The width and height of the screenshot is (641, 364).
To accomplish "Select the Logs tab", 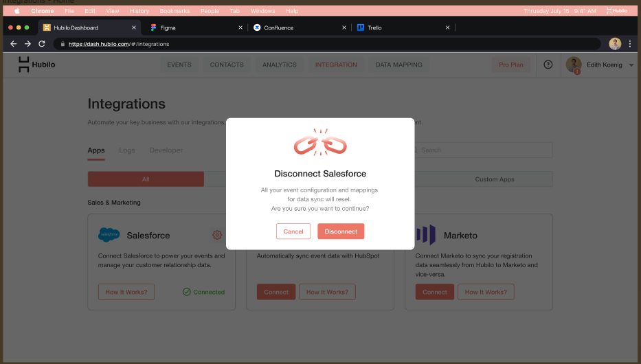I will coord(126,150).
